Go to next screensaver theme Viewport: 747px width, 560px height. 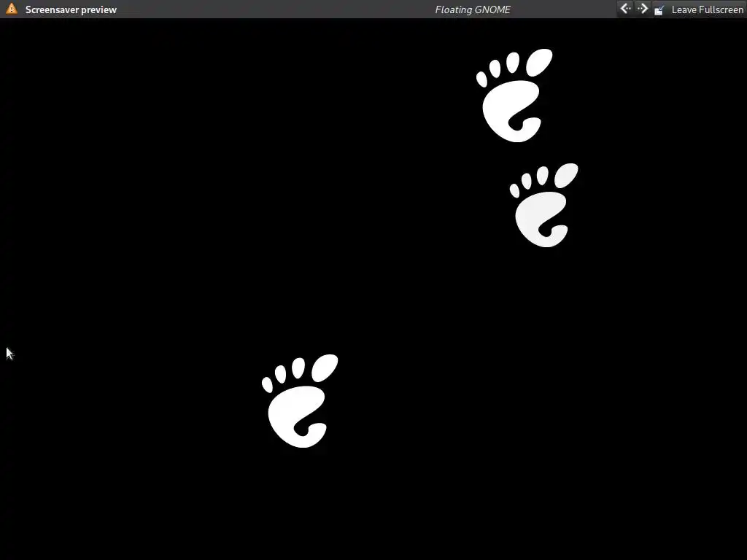tap(643, 9)
